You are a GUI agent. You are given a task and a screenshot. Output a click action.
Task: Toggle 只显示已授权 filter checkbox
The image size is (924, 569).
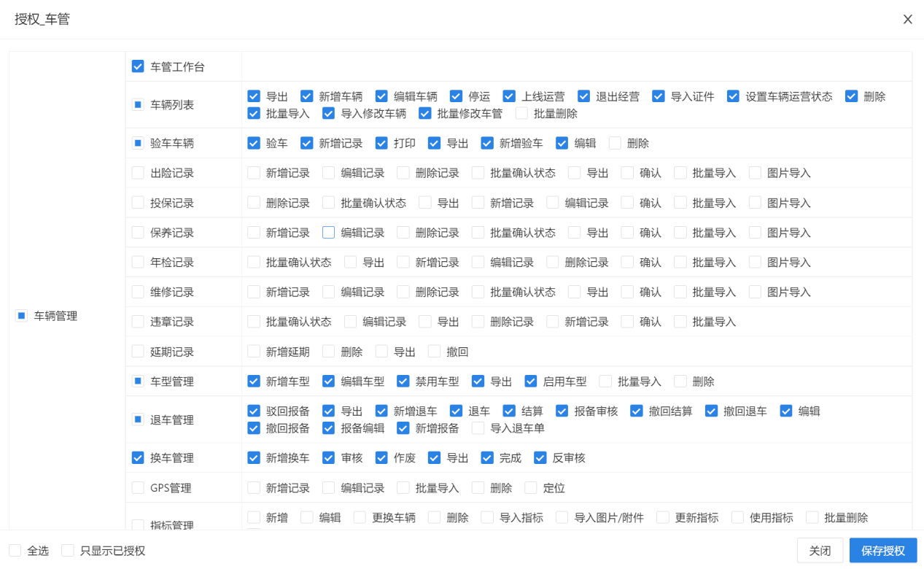pyautogui.click(x=68, y=551)
